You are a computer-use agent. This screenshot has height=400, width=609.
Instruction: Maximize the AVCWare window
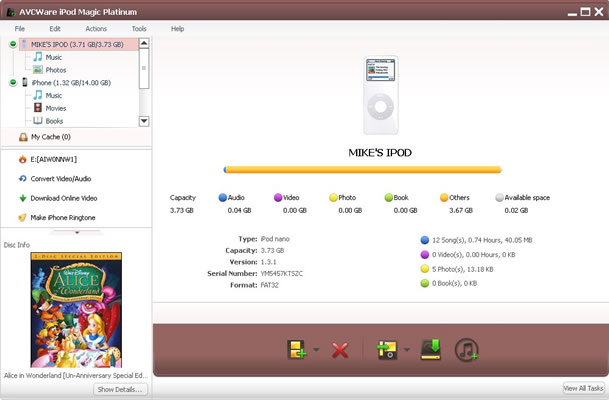point(585,12)
